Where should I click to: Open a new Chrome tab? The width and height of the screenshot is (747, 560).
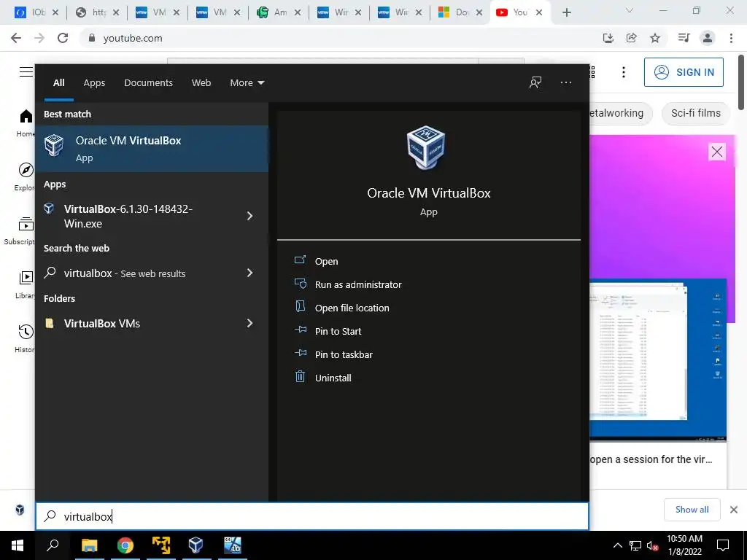pos(566,12)
